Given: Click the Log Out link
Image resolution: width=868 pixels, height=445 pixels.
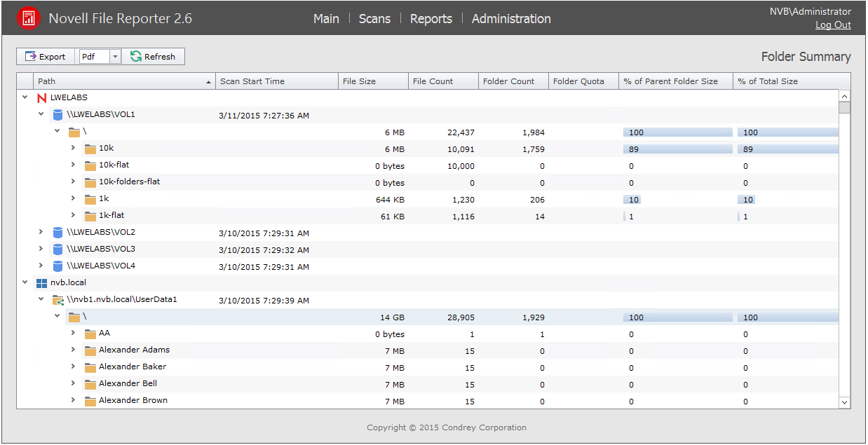Looking at the screenshot, I should click(833, 25).
